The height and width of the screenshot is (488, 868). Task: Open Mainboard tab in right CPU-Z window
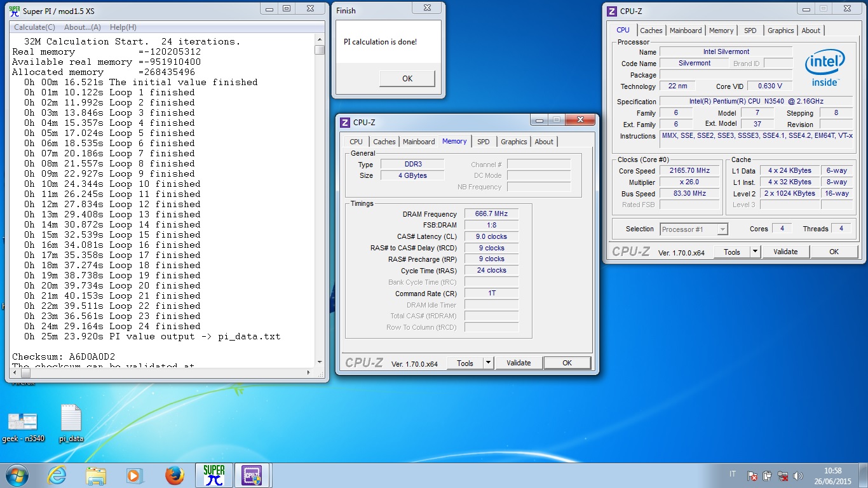pos(686,30)
